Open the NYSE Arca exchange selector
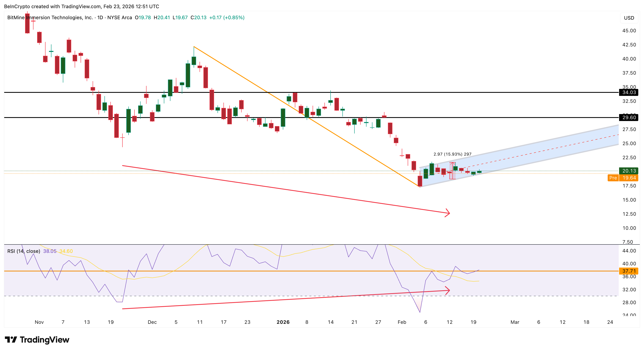This screenshot has width=644, height=352. coord(120,18)
